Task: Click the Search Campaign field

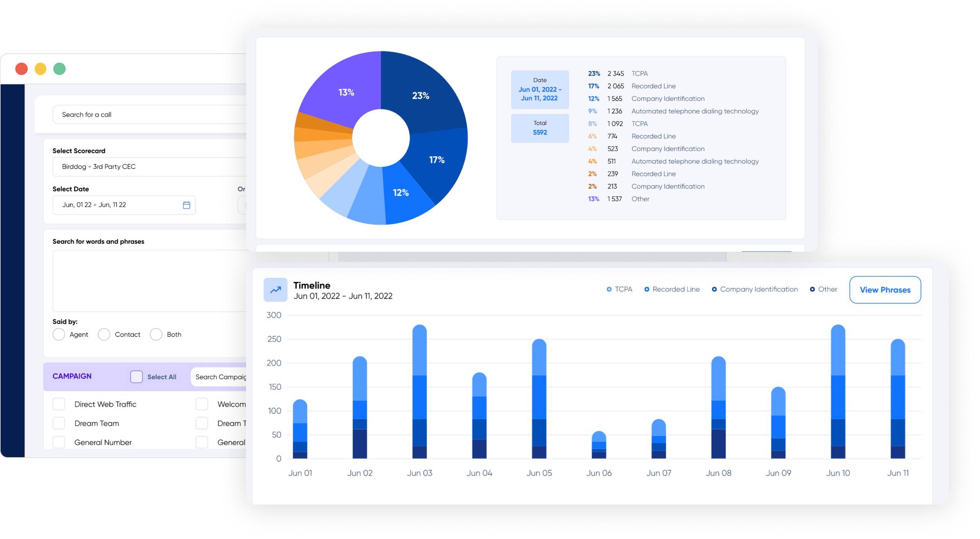Action: (x=220, y=377)
